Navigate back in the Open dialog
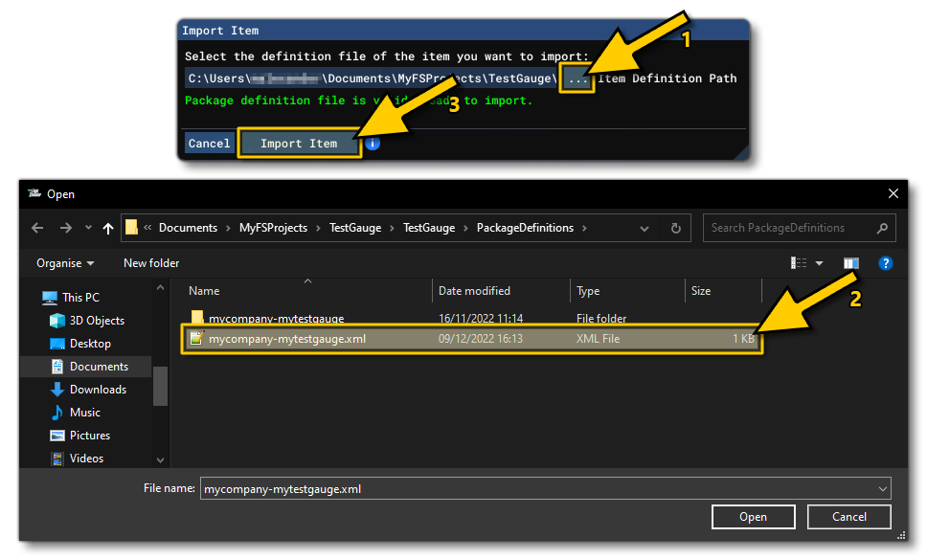Image resolution: width=927 pixels, height=560 pixels. 37,228
